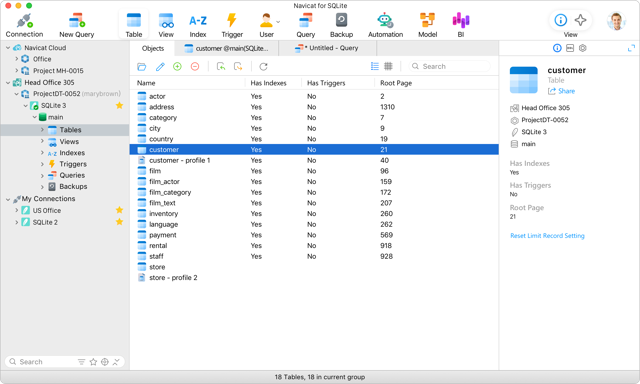640x384 pixels.
Task: Click Share link for customer table
Action: (561, 91)
